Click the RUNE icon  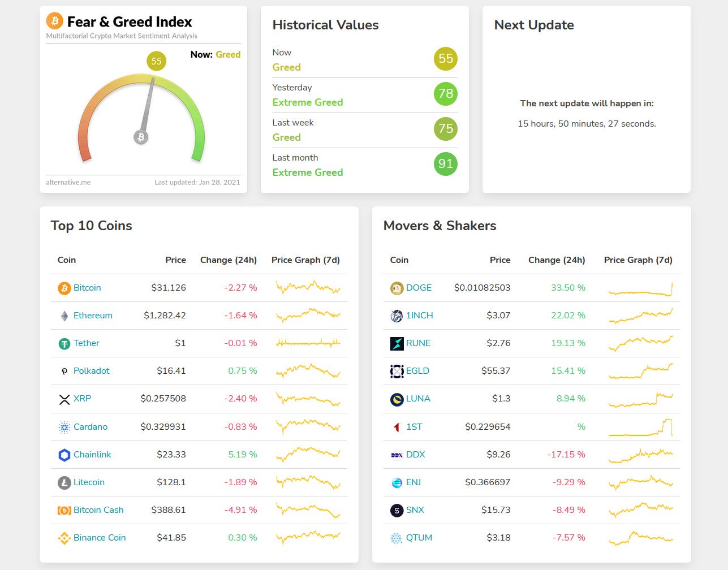click(397, 343)
